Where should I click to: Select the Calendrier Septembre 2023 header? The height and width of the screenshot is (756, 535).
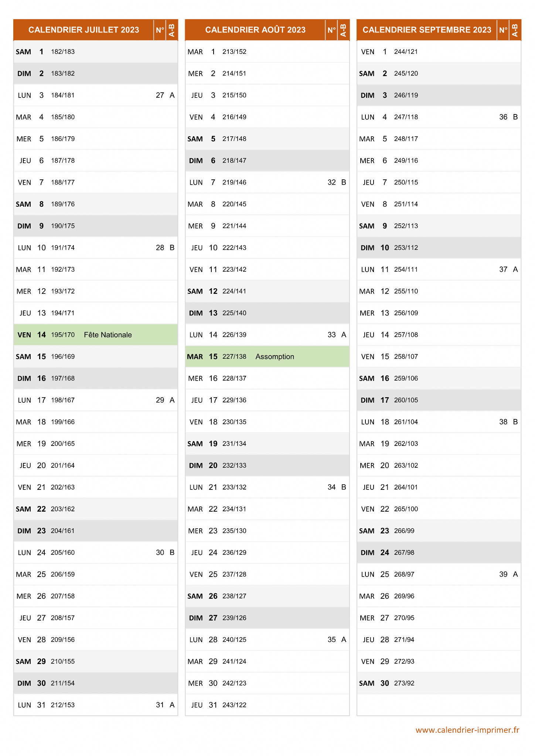(x=427, y=30)
